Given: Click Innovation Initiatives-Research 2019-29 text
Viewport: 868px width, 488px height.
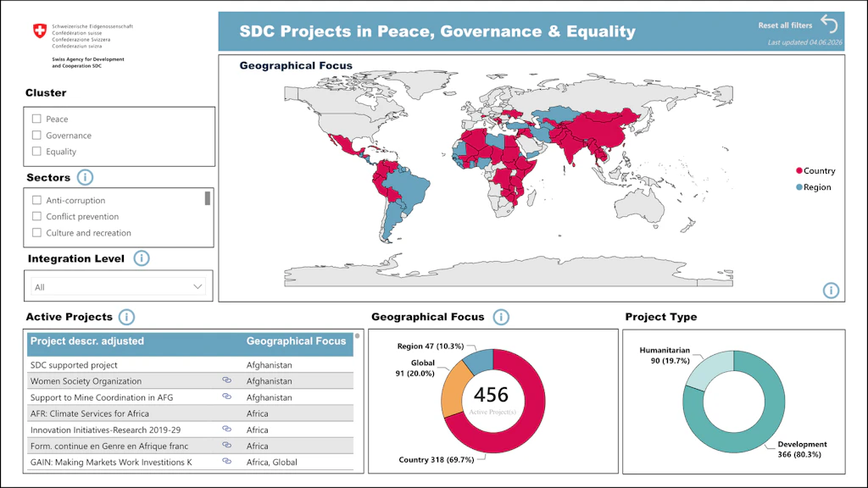Looking at the screenshot, I should pos(105,430).
